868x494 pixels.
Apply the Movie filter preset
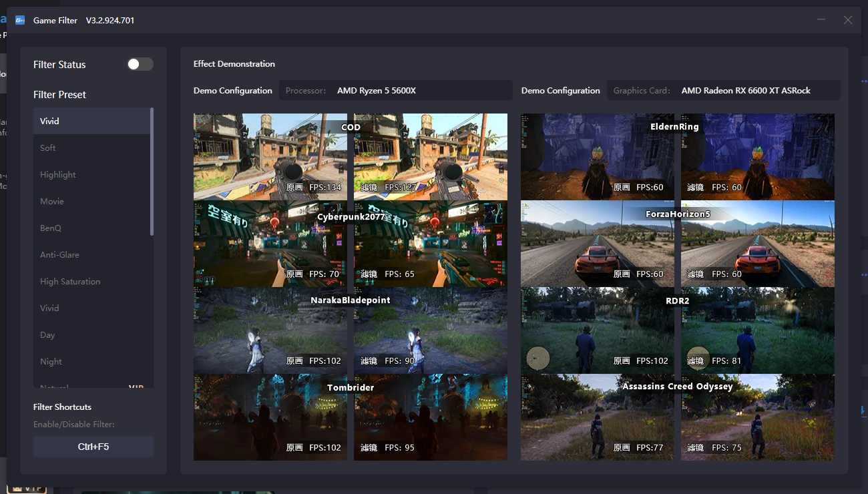92,201
